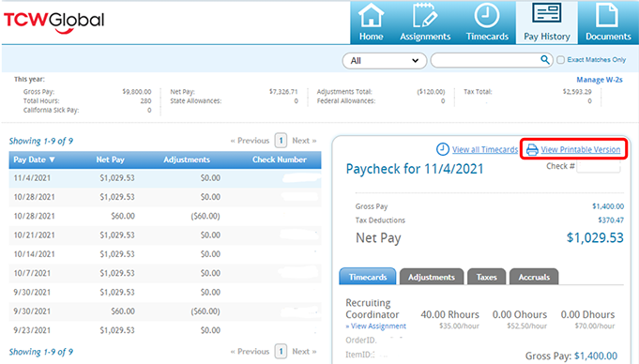Click View Printable Version link
This screenshot has height=364, width=639.
(x=580, y=149)
